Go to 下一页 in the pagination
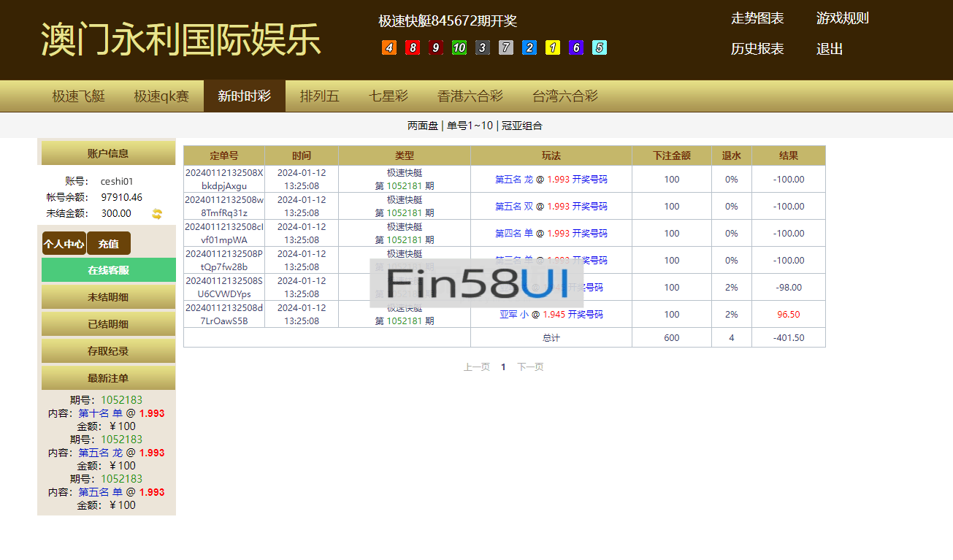This screenshot has height=560, width=953. [530, 367]
